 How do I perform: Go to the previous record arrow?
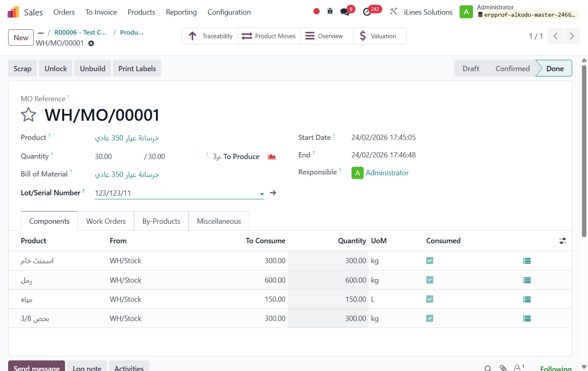point(555,36)
